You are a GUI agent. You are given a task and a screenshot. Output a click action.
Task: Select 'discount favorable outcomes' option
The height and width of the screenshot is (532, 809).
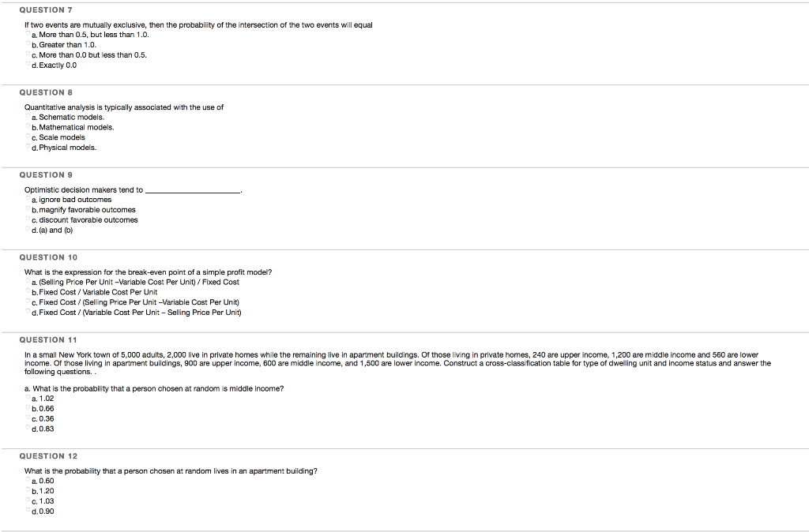pos(26,219)
